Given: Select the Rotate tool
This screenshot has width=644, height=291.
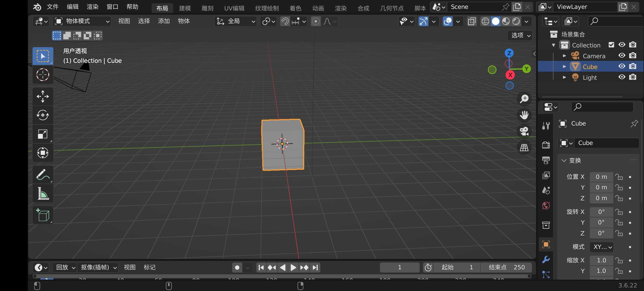Looking at the screenshot, I should coord(43,115).
